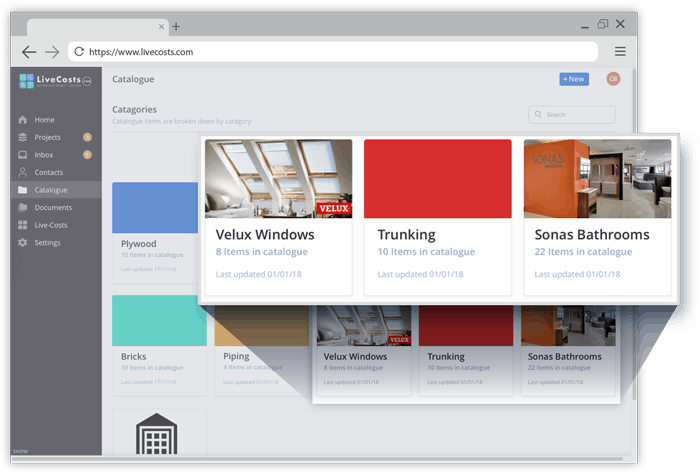Click '22 Items in catalogue' in enlarged card

point(583,252)
